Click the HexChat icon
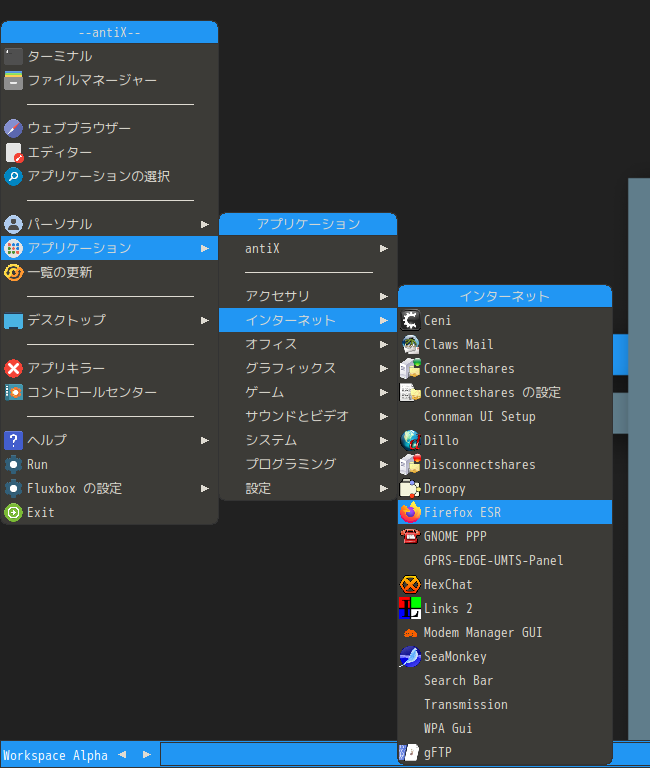This screenshot has height=768, width=650. click(410, 584)
